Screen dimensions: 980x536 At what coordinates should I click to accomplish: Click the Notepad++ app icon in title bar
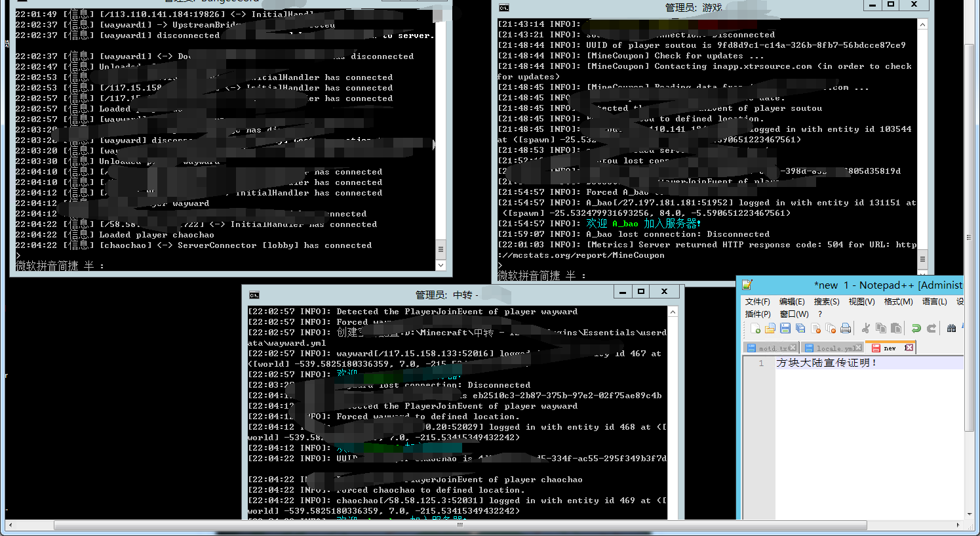pyautogui.click(x=747, y=285)
